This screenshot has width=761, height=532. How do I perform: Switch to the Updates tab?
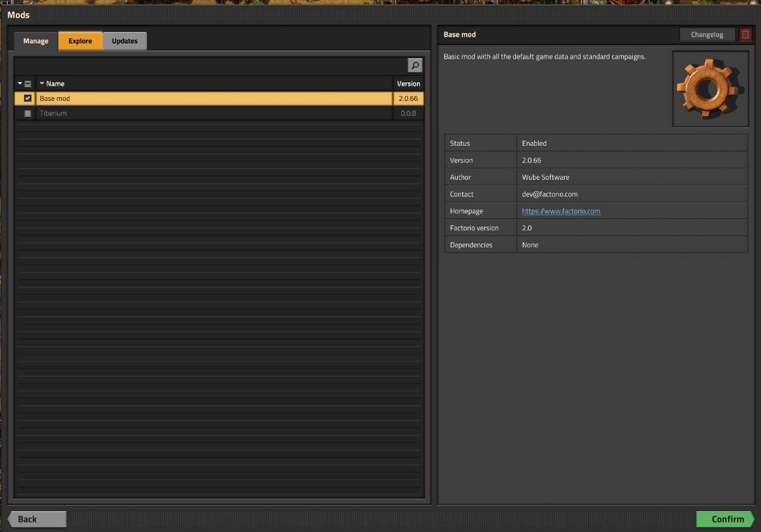pos(124,41)
